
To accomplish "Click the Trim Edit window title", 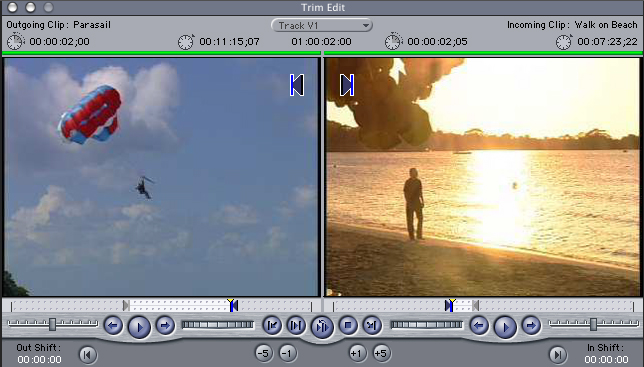I will 323,7.
